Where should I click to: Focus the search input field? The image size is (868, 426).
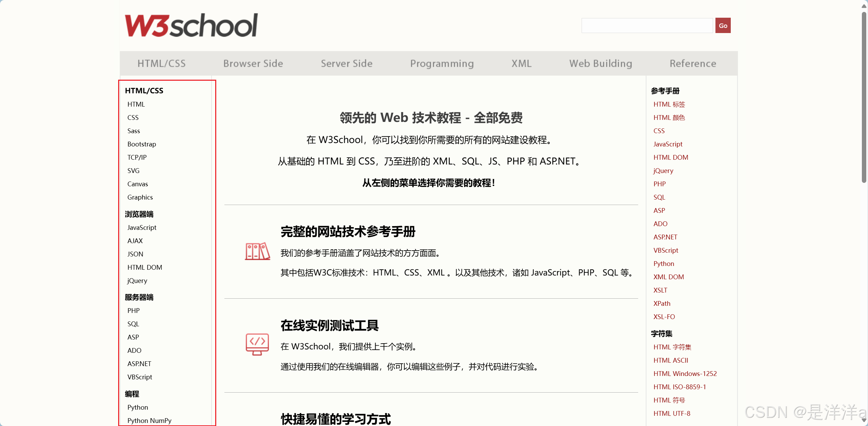[647, 26]
